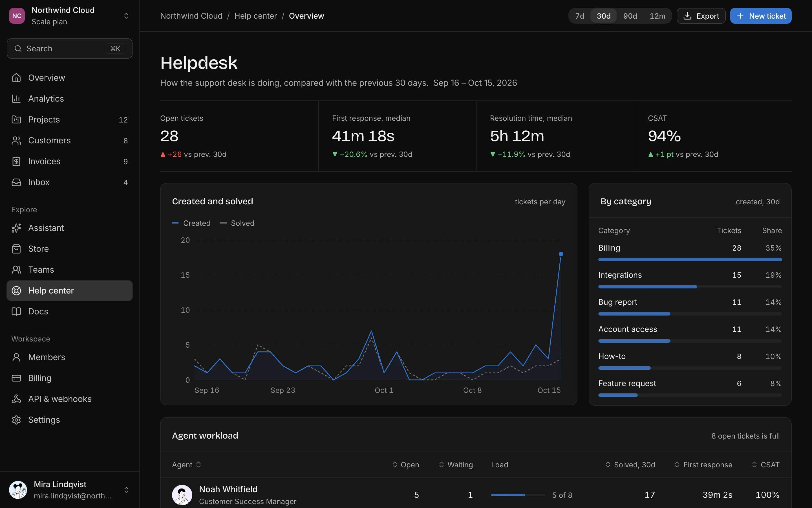This screenshot has height=508, width=812.
Task: Open the Invoices receipt icon
Action: tap(16, 161)
